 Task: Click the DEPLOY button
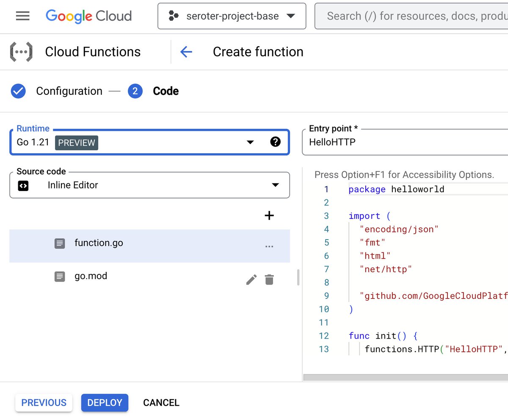coord(105,403)
